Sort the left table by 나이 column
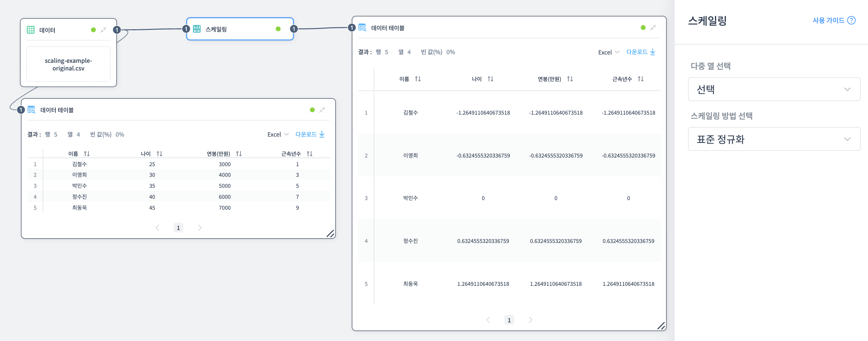This screenshot has height=341, width=868. (x=159, y=154)
